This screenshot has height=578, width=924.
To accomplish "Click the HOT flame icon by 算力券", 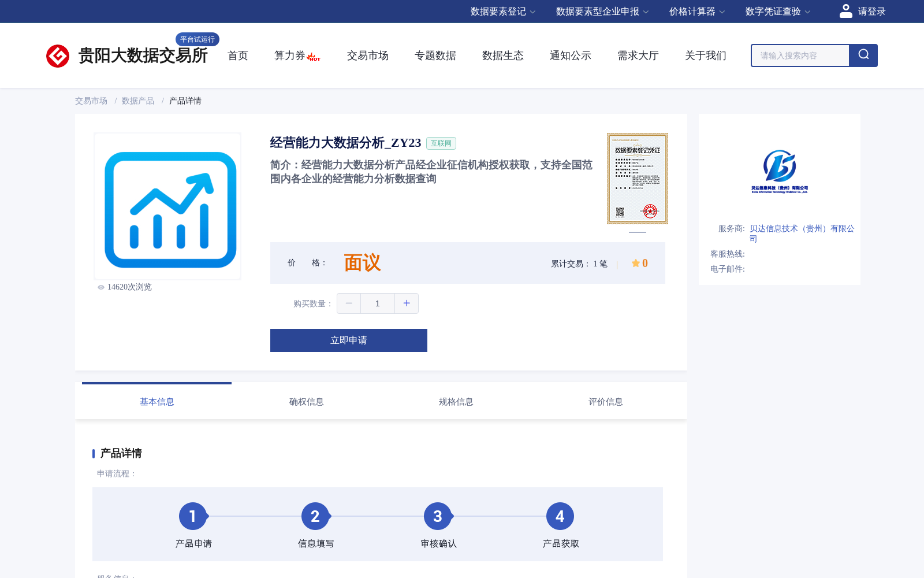I will tap(314, 57).
